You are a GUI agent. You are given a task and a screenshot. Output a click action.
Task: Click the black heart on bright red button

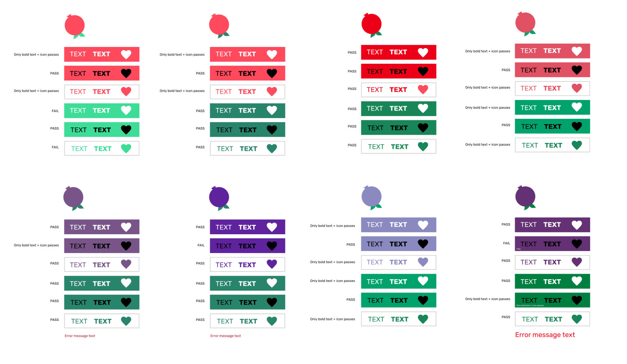423,71
